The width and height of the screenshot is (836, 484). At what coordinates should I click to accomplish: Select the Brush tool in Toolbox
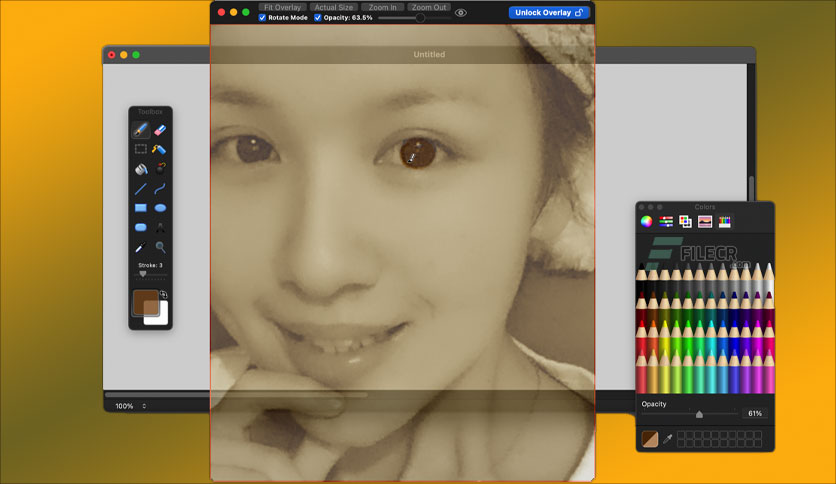coord(141,130)
